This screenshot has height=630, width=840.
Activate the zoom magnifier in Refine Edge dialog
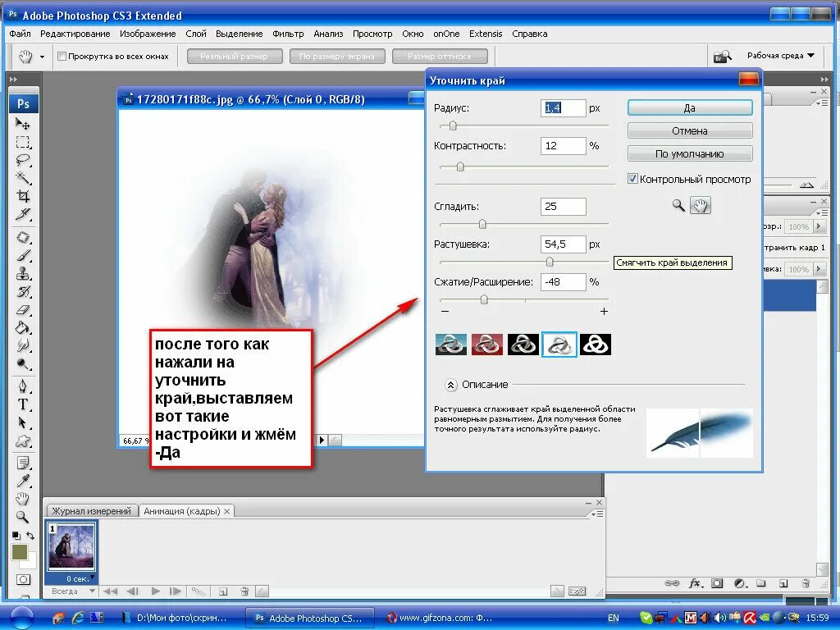[678, 205]
